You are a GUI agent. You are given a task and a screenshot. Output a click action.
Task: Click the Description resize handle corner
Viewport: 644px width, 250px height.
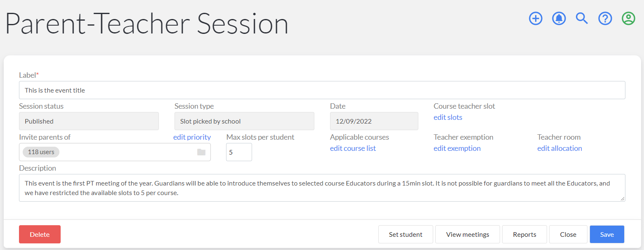point(622,199)
